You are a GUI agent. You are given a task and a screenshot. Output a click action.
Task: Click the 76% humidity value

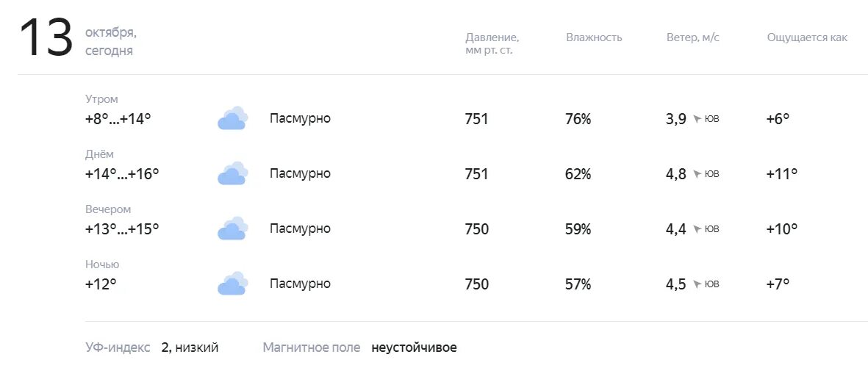[x=578, y=118]
